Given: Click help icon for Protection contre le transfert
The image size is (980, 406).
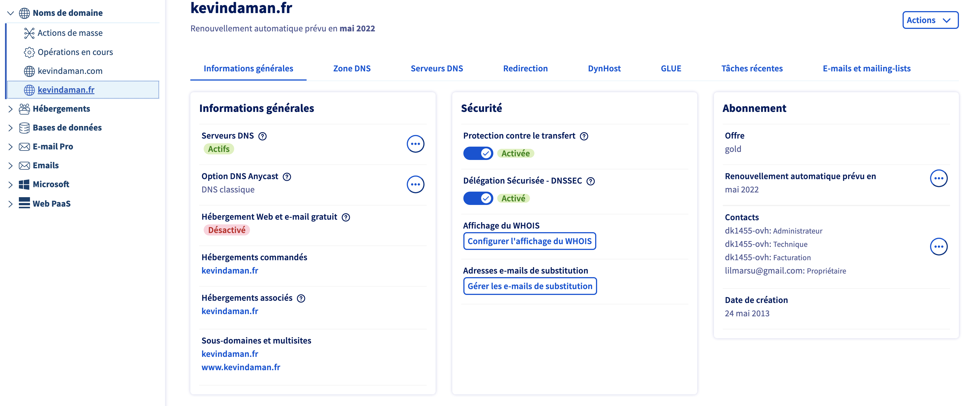Looking at the screenshot, I should [x=584, y=136].
